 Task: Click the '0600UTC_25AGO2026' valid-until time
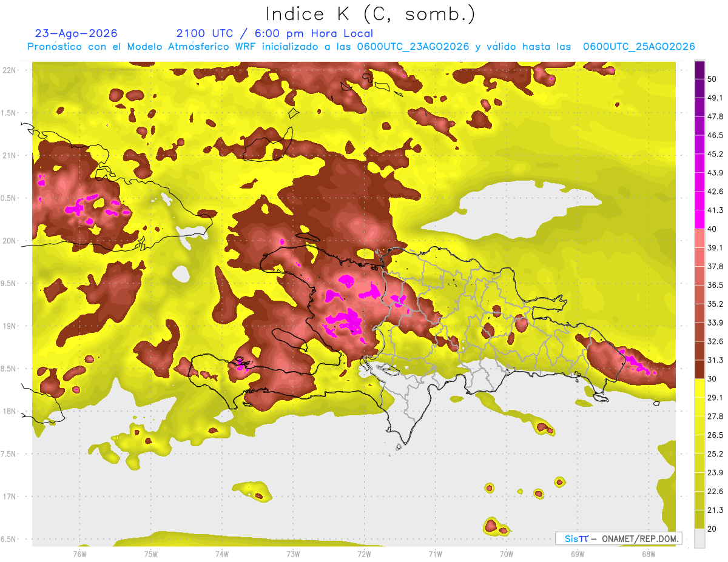pyautogui.click(x=639, y=47)
